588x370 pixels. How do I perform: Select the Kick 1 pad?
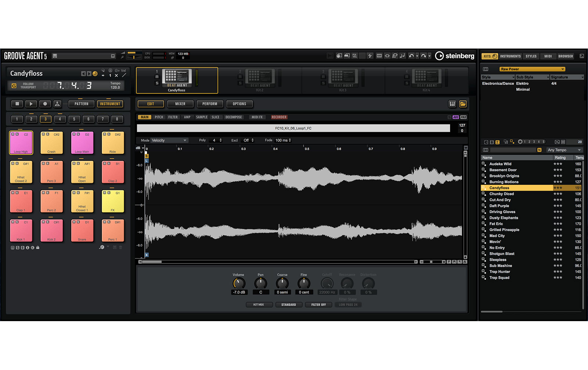tap(21, 230)
